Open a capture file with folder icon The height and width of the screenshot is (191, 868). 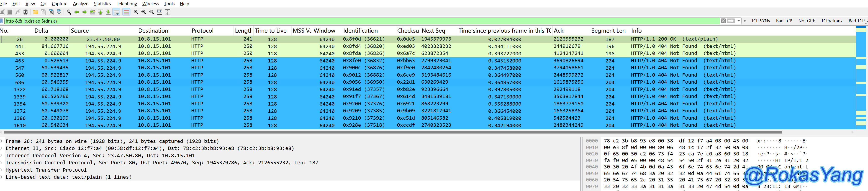[35, 12]
